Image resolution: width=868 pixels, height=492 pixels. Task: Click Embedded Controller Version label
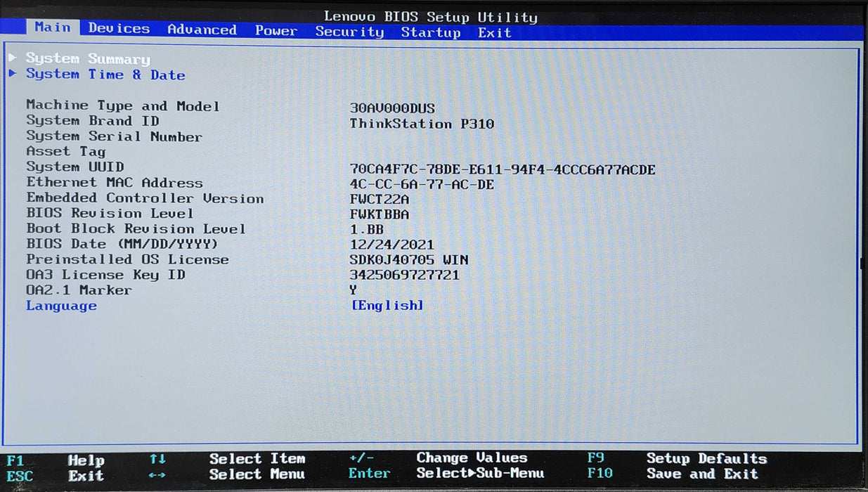(x=145, y=198)
